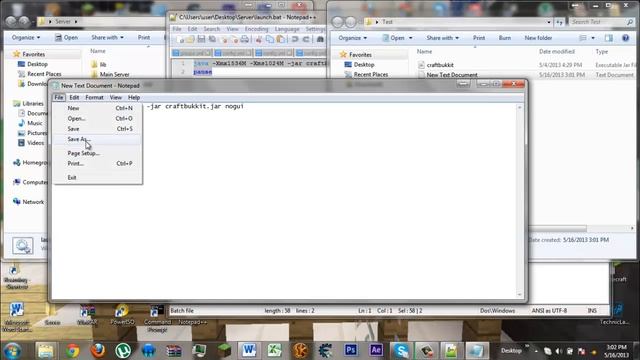The height and width of the screenshot is (360, 640).
Task: Click the Save All icon in Notepad++ toolbar
Action: (x=212, y=40)
